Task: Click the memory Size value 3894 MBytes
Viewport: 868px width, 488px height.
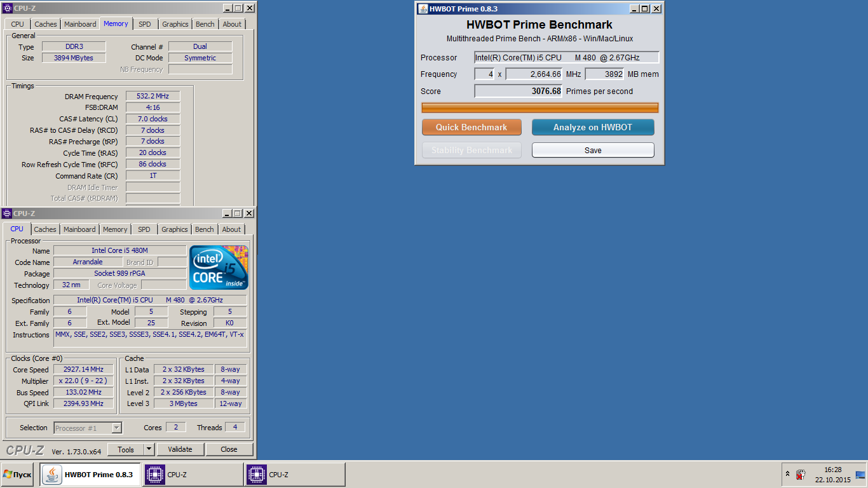Action: tap(74, 58)
